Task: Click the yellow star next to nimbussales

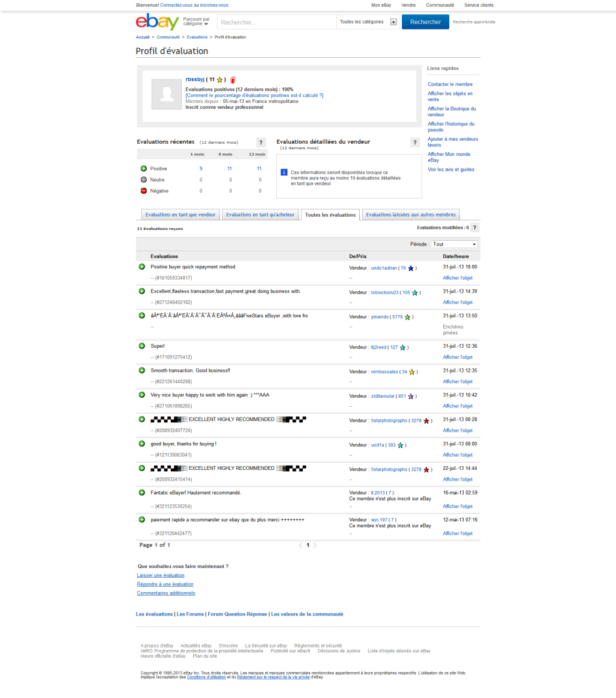Action: point(411,372)
